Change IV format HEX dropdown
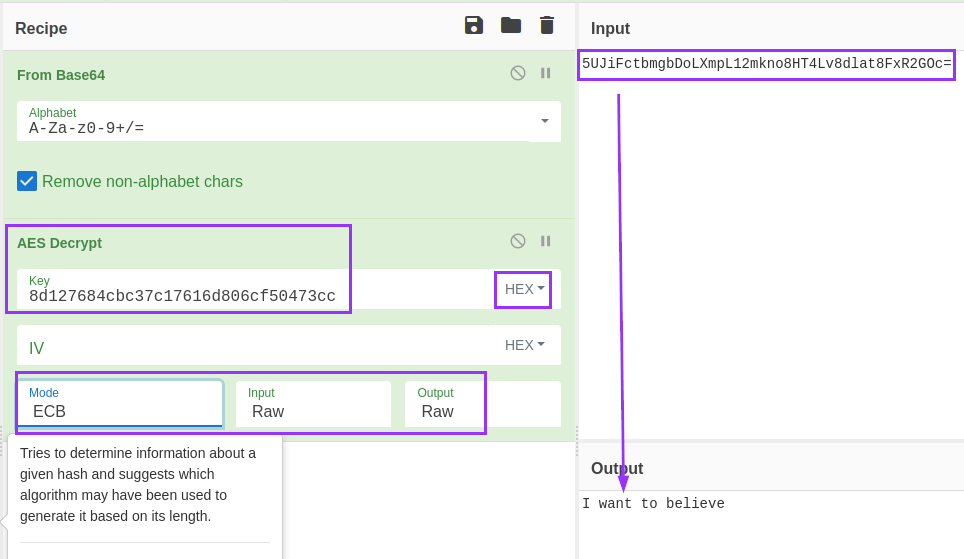This screenshot has height=559, width=964. tap(524, 345)
